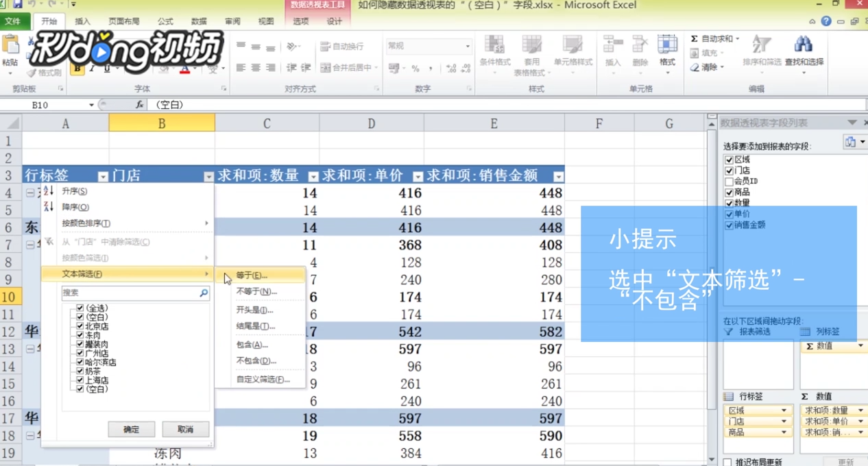Open the number format (常规) combo box
The height and width of the screenshot is (466, 868).
(429, 46)
